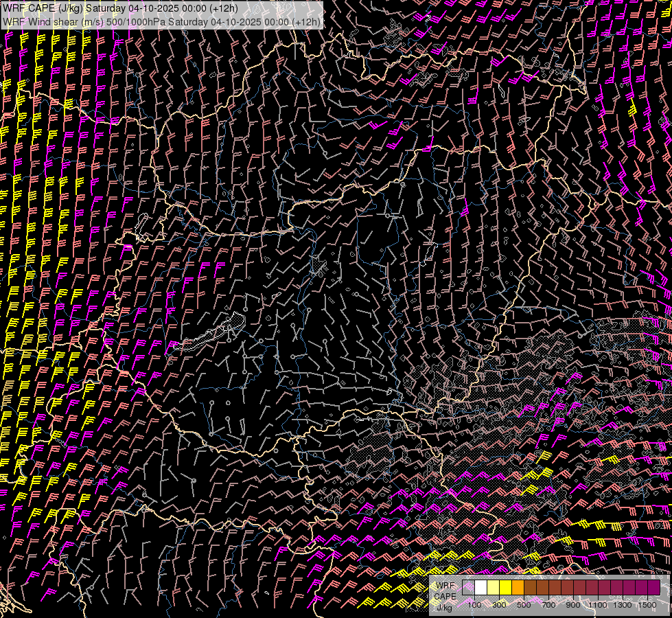
Task: Select the orange CAPE legend swatch
Action: (518, 588)
